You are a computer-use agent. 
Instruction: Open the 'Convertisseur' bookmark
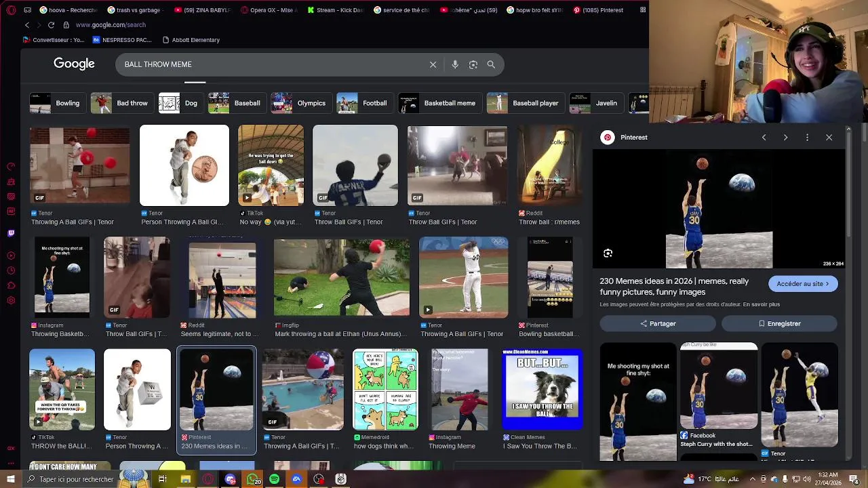tap(54, 40)
